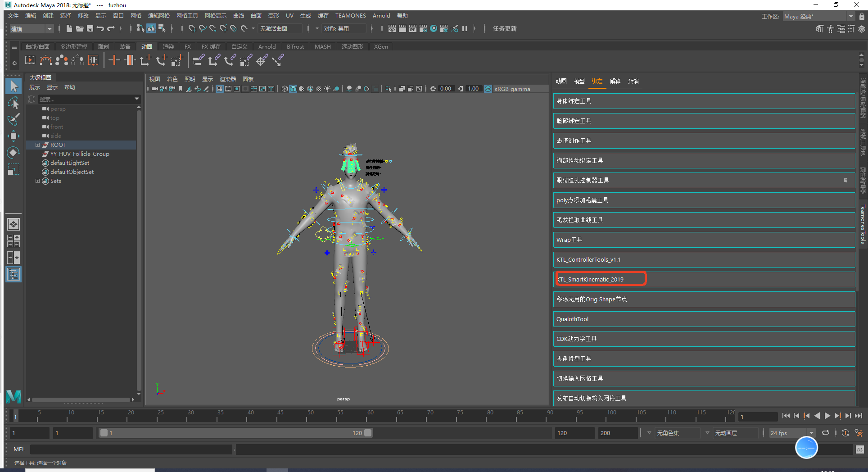Click the Undo arrow icon
This screenshot has height=472, width=868.
(x=100, y=28)
